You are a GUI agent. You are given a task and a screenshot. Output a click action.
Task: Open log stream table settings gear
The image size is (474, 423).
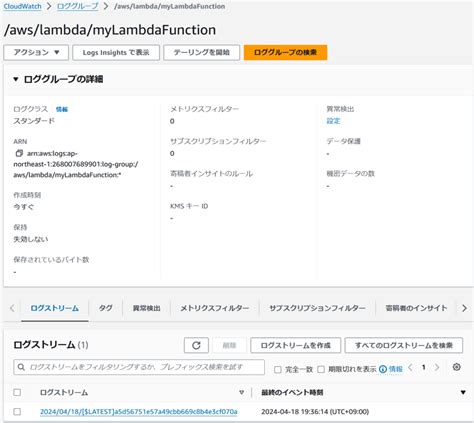(457, 367)
